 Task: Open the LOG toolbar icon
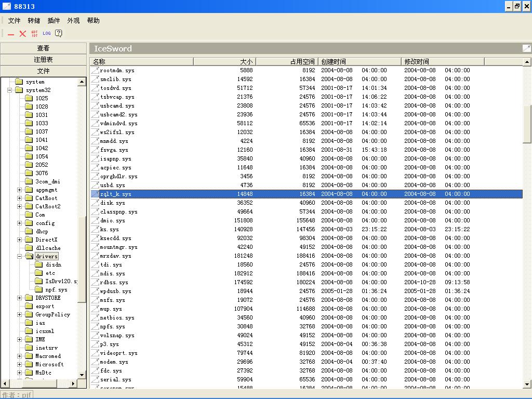(47, 34)
